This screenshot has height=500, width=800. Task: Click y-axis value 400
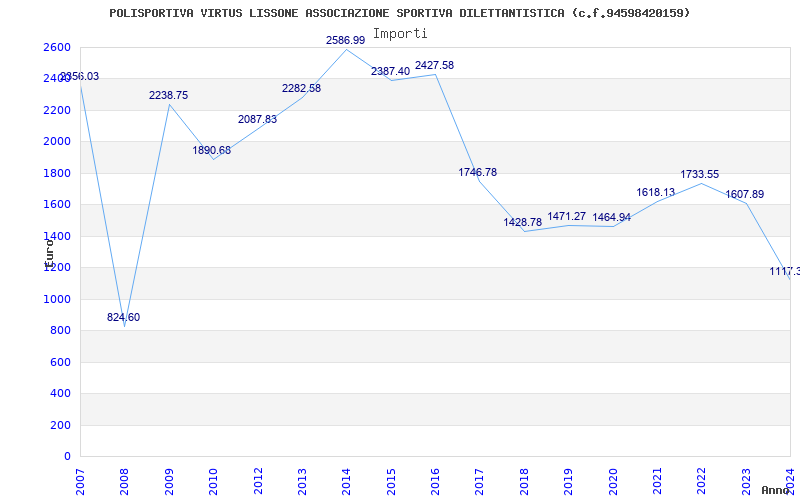pyautogui.click(x=60, y=394)
